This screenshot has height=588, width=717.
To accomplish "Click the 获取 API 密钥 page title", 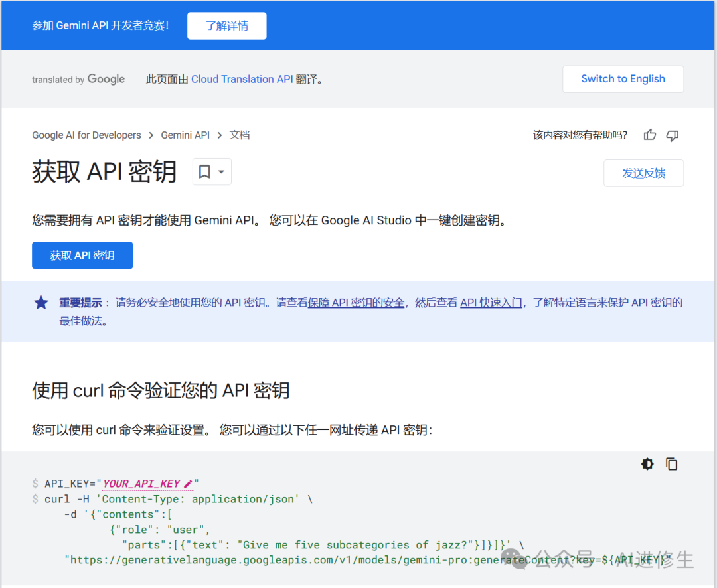I will tap(104, 172).
